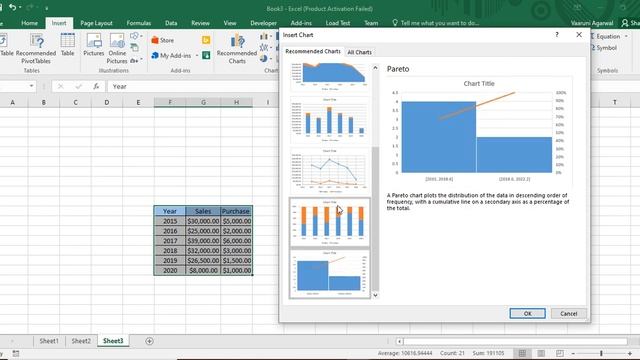This screenshot has width=640, height=360.
Task: Open the pie chart icon in ribbon
Action: pos(264,59)
